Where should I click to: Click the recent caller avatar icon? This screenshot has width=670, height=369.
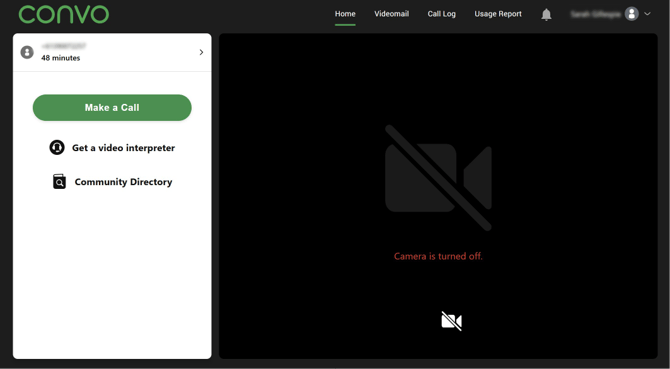(27, 52)
